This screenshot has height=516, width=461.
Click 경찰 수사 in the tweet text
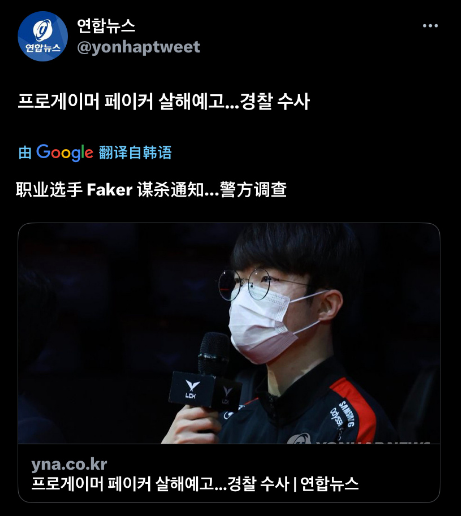click(x=275, y=101)
